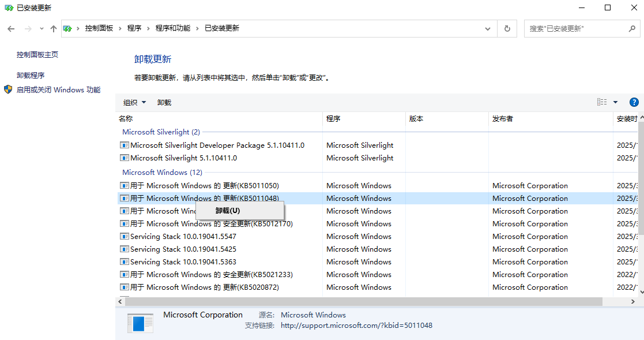Go up one level to 程序和功能
The image size is (644, 340).
[54, 29]
